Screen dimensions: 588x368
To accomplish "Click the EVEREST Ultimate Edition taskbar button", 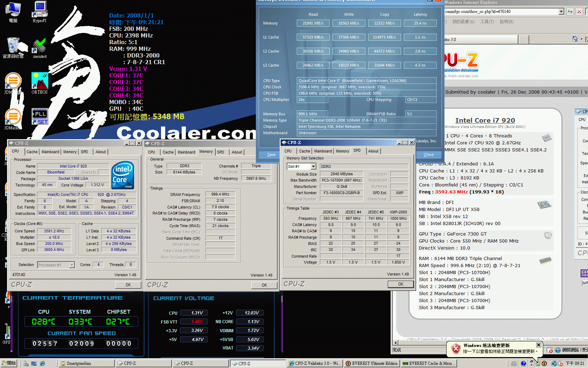I will pos(372,363).
